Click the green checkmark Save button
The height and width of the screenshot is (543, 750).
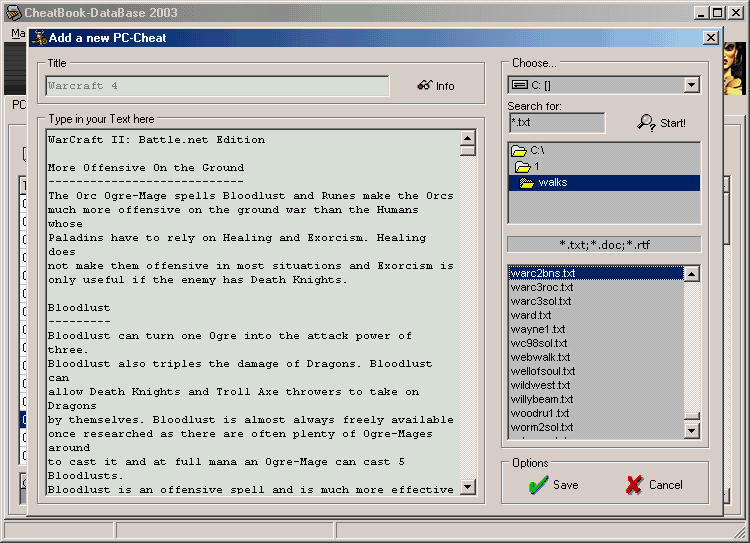pos(553,485)
